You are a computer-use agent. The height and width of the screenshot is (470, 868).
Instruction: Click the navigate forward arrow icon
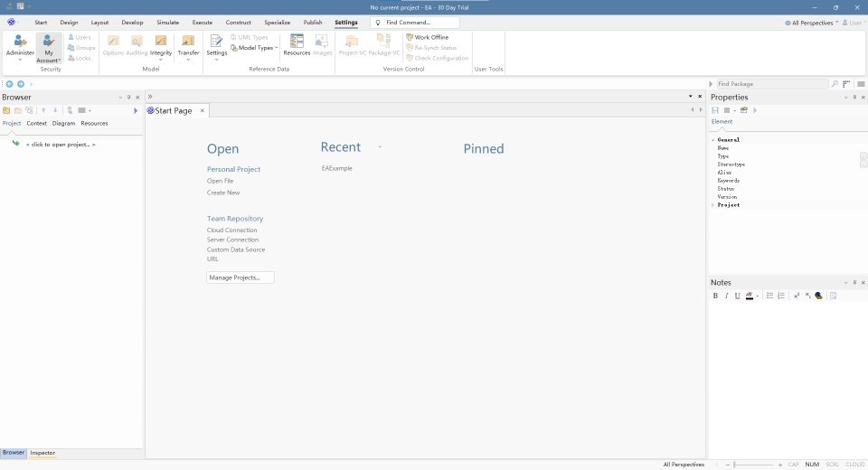pyautogui.click(x=21, y=84)
